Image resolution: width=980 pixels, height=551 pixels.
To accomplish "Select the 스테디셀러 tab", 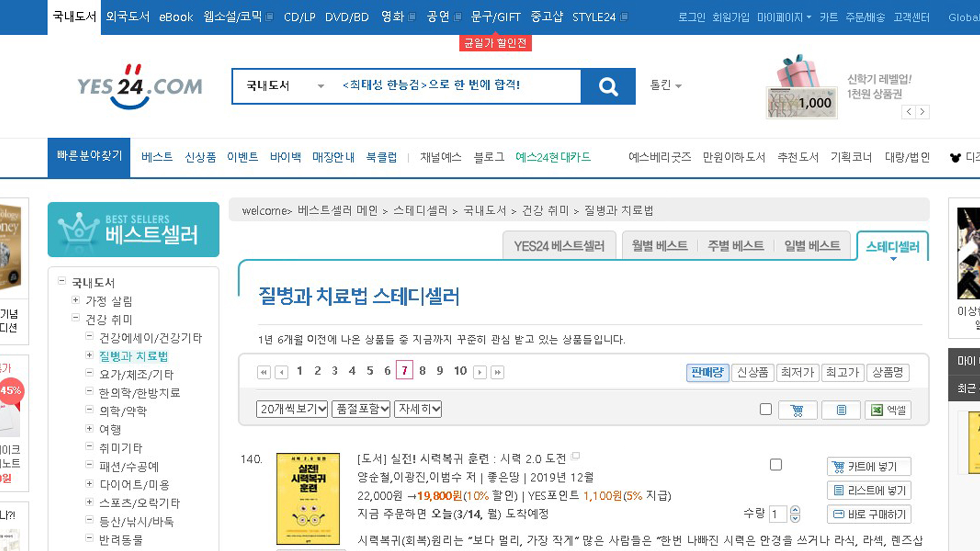I will coord(893,247).
